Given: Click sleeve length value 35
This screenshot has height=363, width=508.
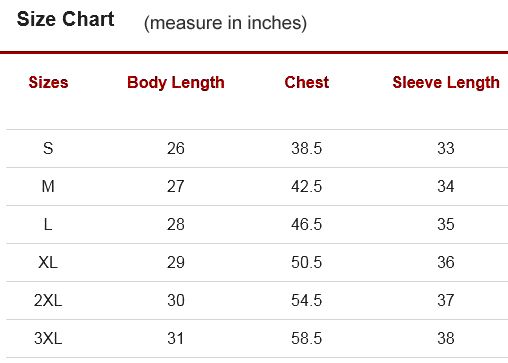Looking at the screenshot, I should (446, 224).
